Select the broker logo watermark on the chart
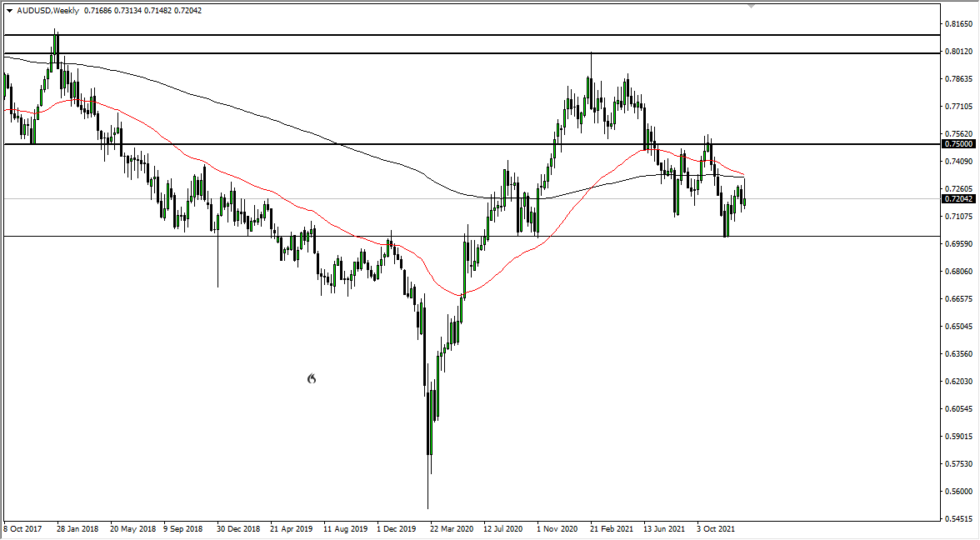This screenshot has height=540, width=980. 311,379
